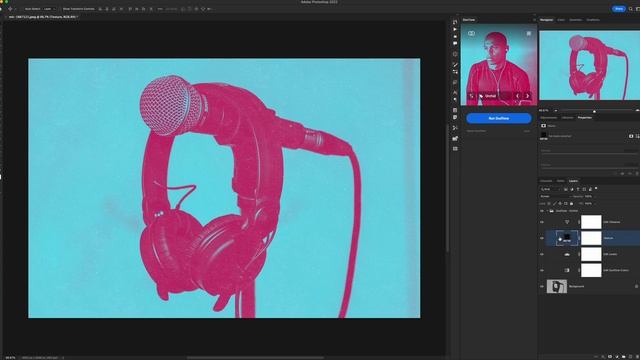This screenshot has width=640, height=360.
Task: Click the blue Share button
Action: coord(619,9)
